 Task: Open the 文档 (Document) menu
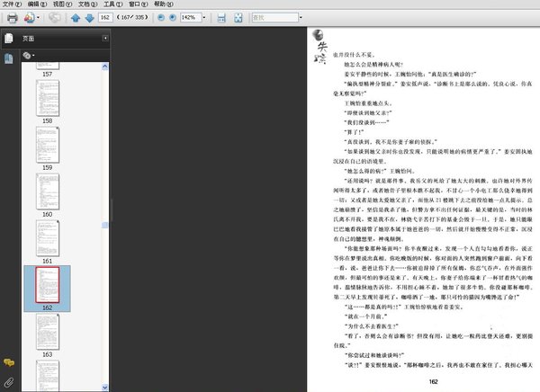(x=88, y=4)
